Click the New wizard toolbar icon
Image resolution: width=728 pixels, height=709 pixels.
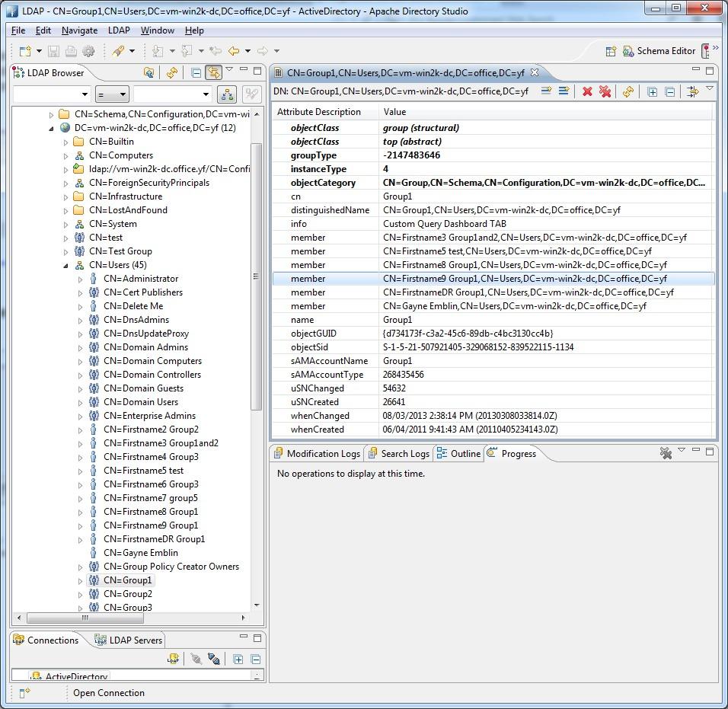coord(25,51)
